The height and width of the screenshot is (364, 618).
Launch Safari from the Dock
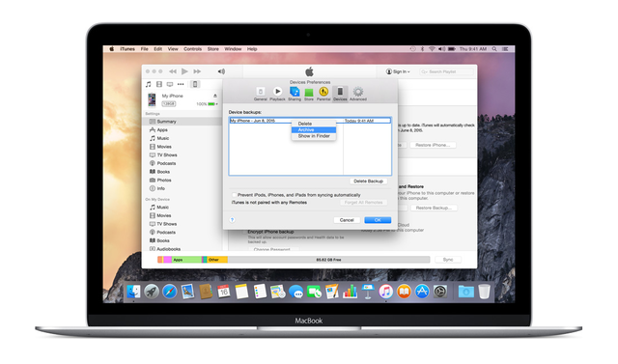point(170,292)
